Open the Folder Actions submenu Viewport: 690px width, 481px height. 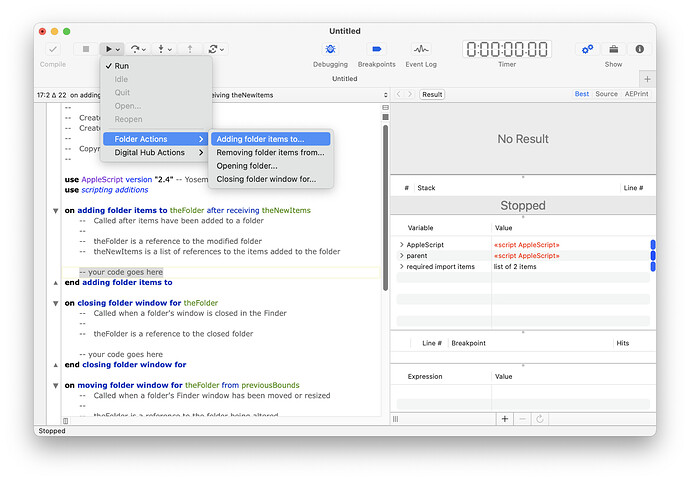click(x=155, y=139)
